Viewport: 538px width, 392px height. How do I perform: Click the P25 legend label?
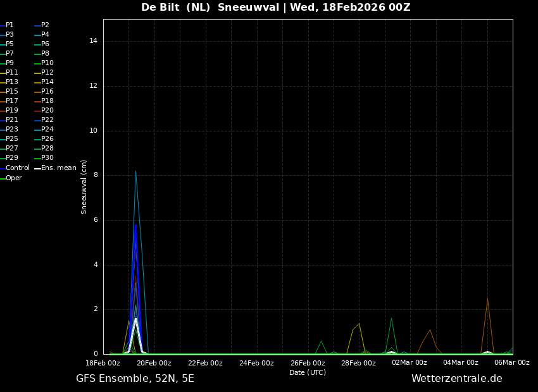tap(11, 138)
